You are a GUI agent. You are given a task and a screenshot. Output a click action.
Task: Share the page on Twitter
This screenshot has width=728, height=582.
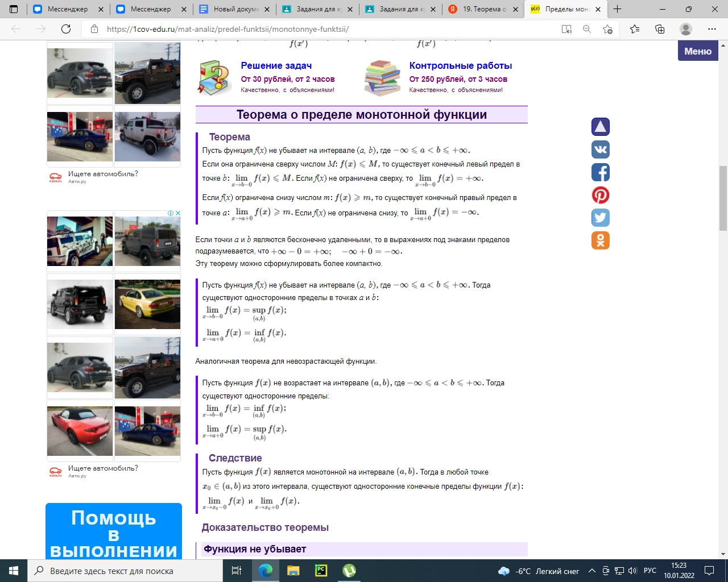(601, 218)
